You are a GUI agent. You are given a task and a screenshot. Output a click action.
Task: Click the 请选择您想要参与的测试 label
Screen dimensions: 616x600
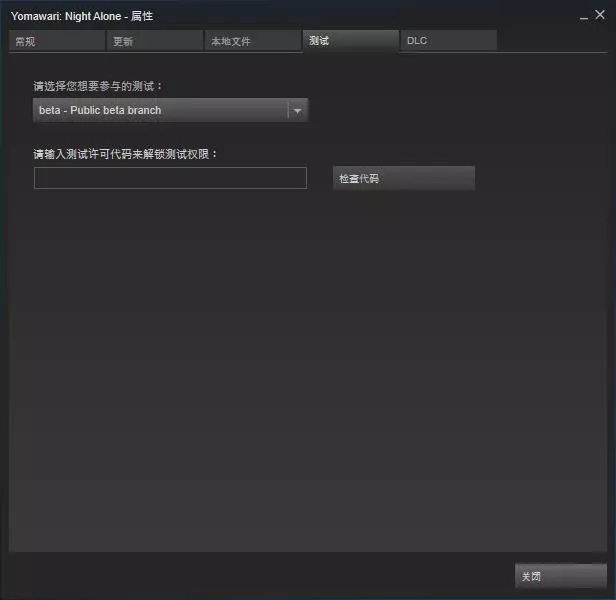(x=98, y=86)
